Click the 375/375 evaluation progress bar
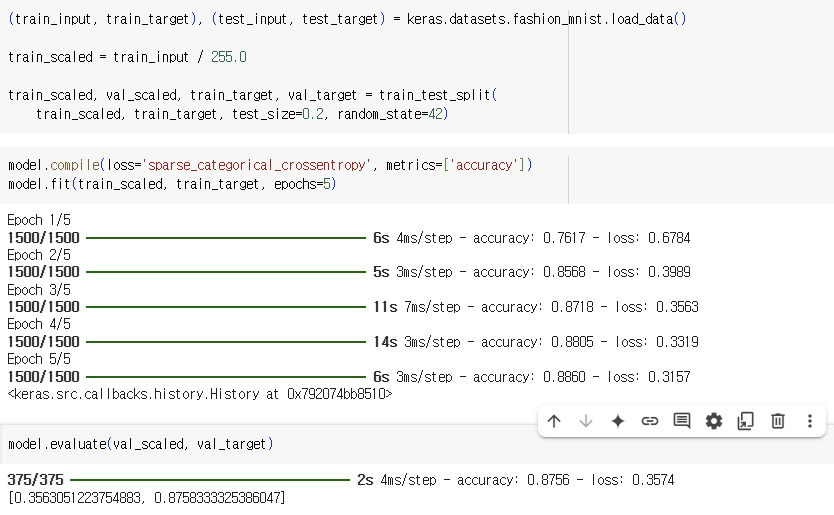Screen dimensions: 834x515 tap(210, 480)
